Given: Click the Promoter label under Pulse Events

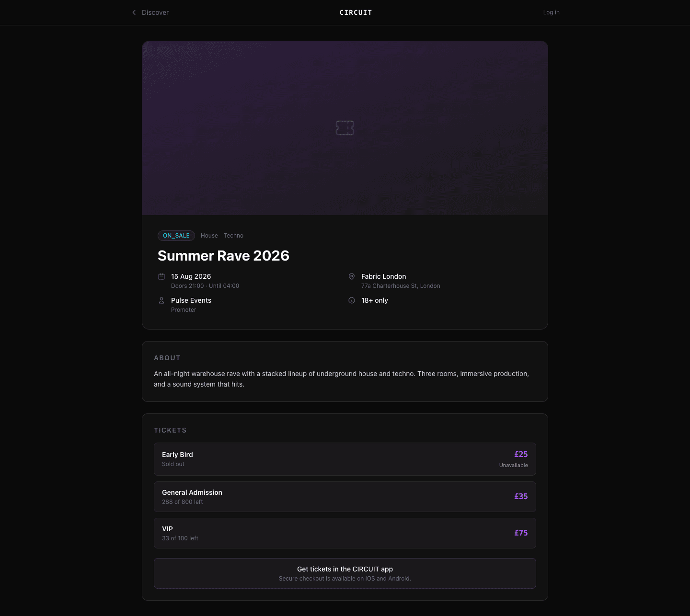Looking at the screenshot, I should 184,310.
